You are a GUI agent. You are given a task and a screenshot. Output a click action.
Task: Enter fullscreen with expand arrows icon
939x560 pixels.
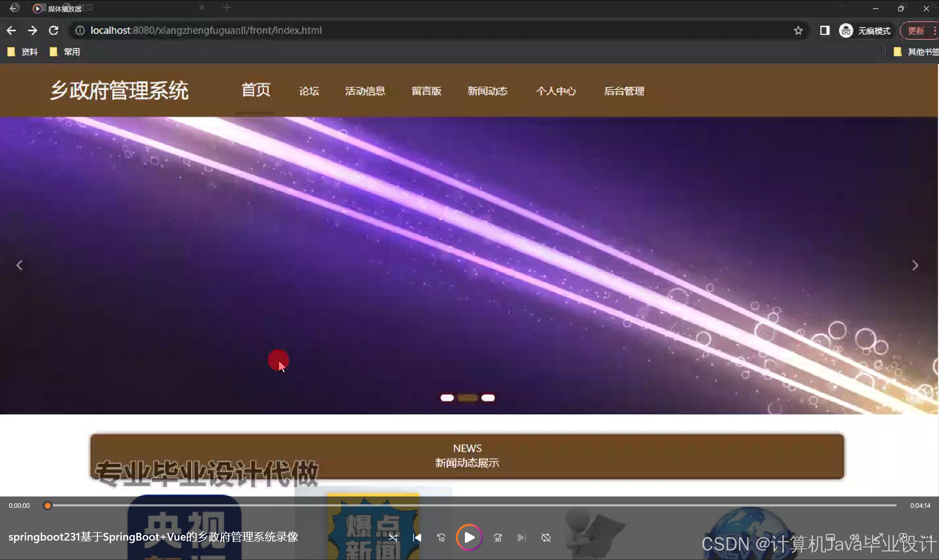879,537
